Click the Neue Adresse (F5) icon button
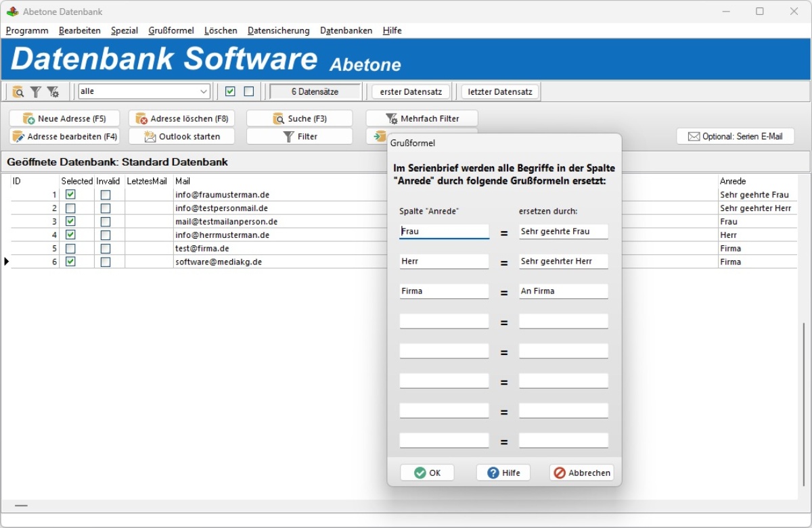This screenshot has height=528, width=812. pyautogui.click(x=64, y=118)
